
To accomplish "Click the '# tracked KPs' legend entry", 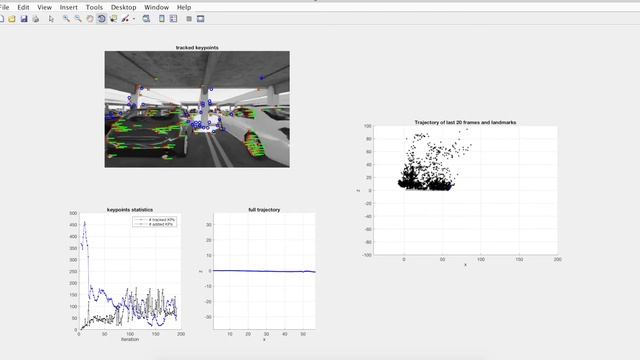I will point(162,220).
